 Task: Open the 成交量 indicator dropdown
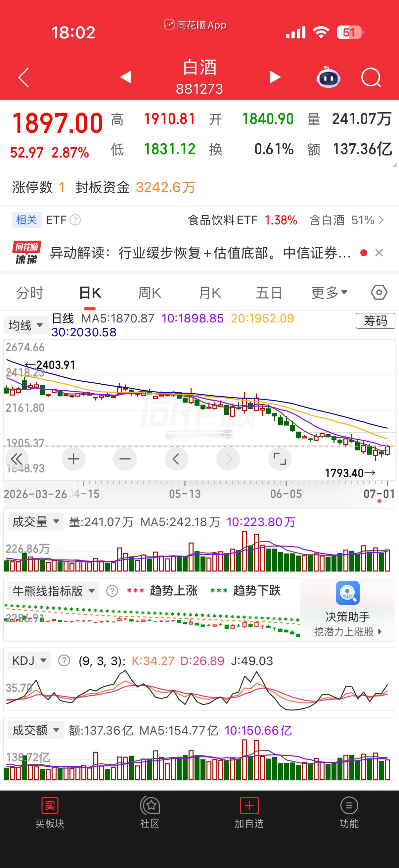[x=35, y=522]
